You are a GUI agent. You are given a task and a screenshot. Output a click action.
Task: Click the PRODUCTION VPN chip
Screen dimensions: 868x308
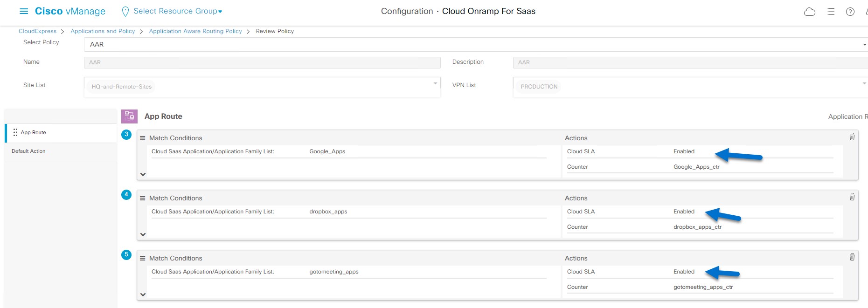pyautogui.click(x=539, y=87)
